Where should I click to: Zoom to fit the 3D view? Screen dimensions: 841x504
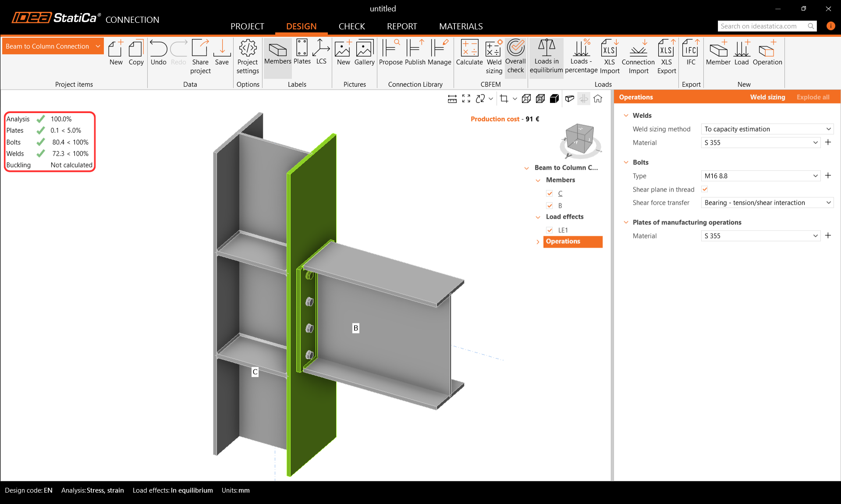click(466, 99)
